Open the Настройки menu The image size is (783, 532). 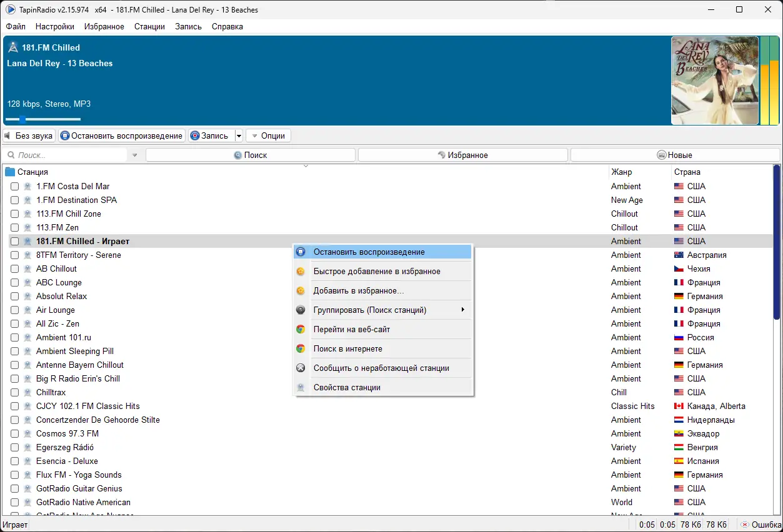point(55,26)
